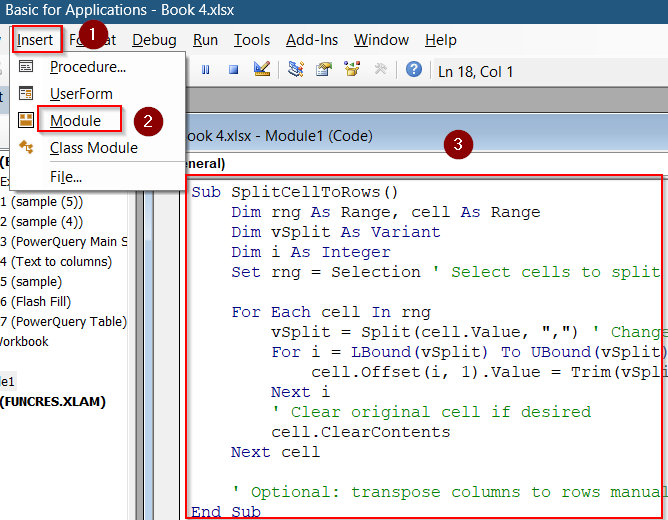Click the line 'End Sub' in code
Image resolution: width=668 pixels, height=520 pixels.
pos(226,511)
